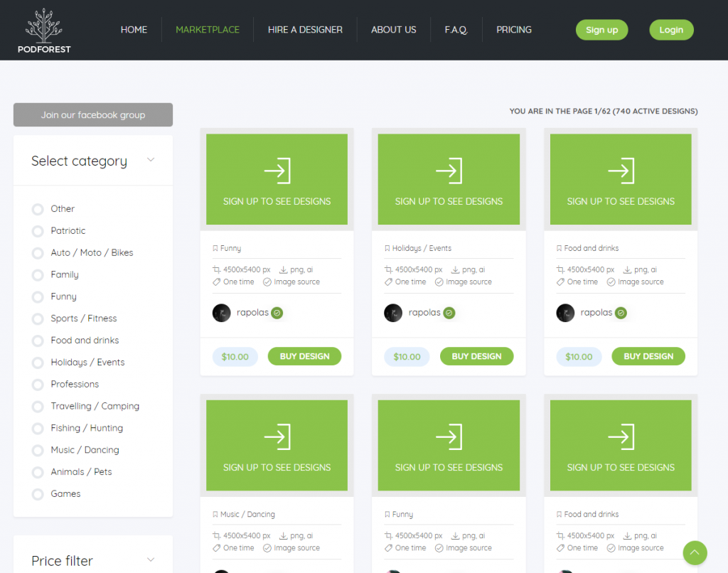
Task: Click sign-in arrow icon on first Funny card
Action: click(x=277, y=171)
